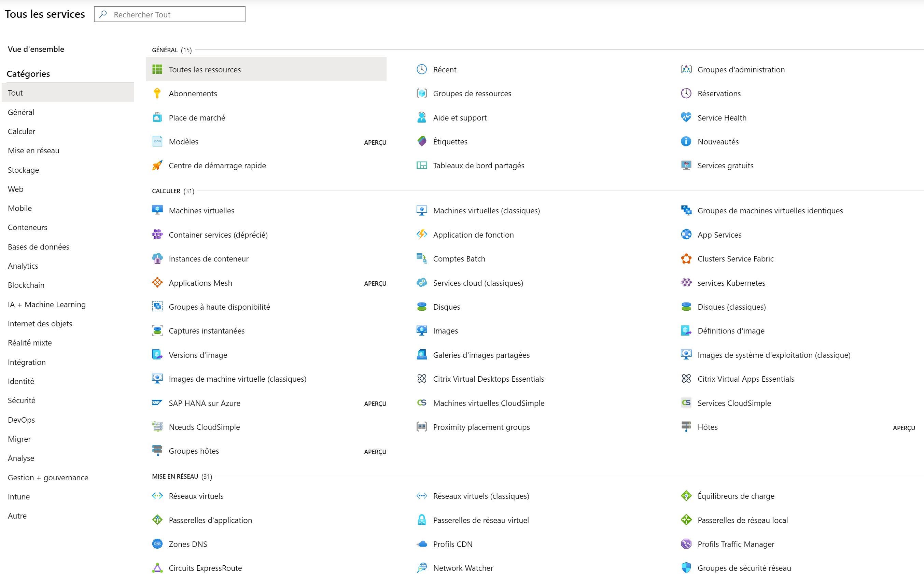Open the Hôtes service link

tap(707, 427)
